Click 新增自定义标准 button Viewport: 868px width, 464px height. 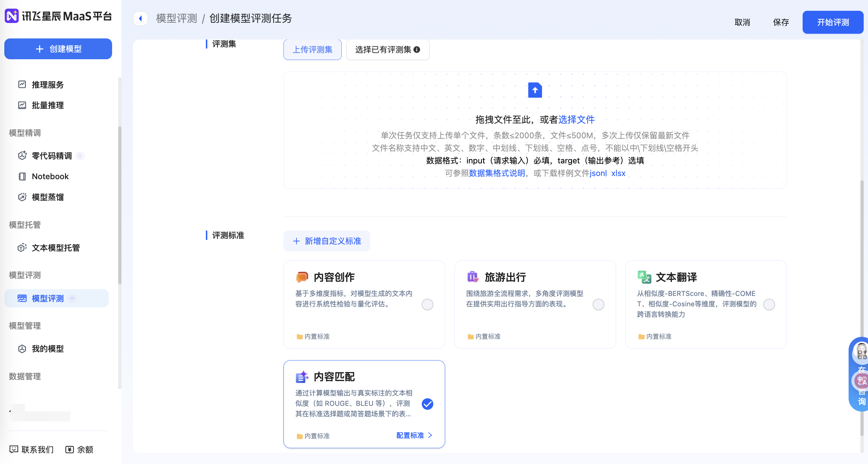click(x=327, y=241)
